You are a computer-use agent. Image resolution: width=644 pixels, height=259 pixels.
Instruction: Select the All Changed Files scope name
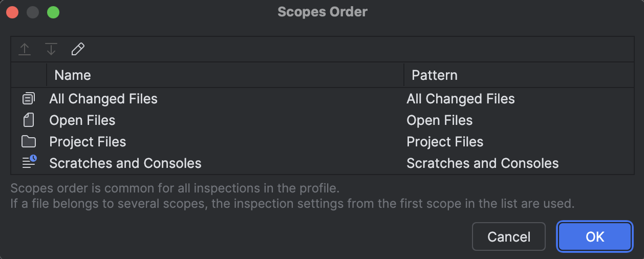[x=103, y=99]
